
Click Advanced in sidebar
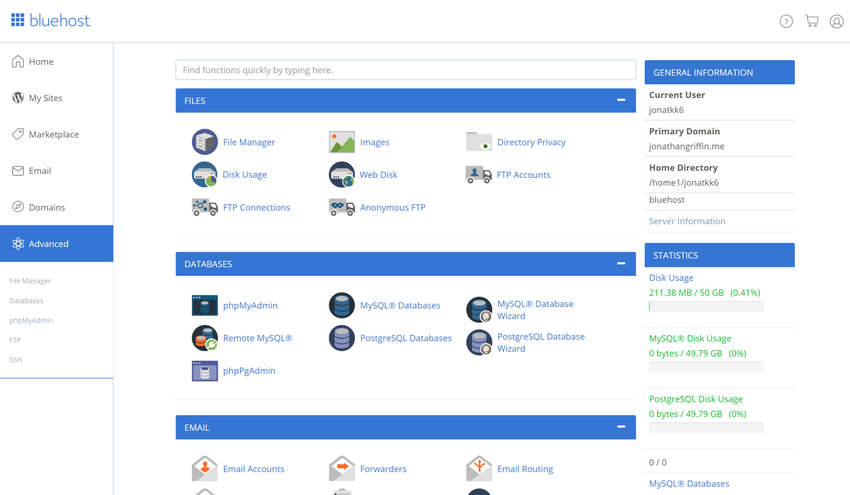pos(56,243)
